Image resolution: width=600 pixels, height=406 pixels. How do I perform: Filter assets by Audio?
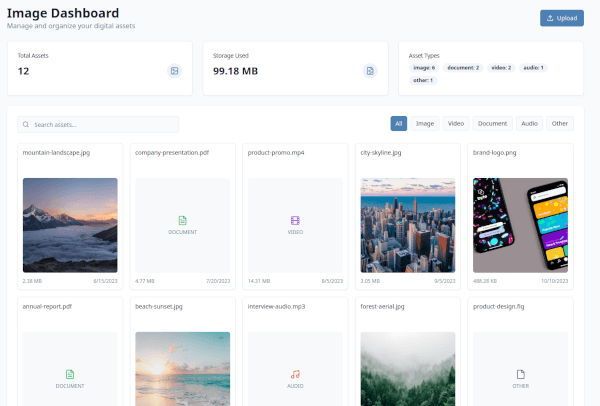click(529, 124)
